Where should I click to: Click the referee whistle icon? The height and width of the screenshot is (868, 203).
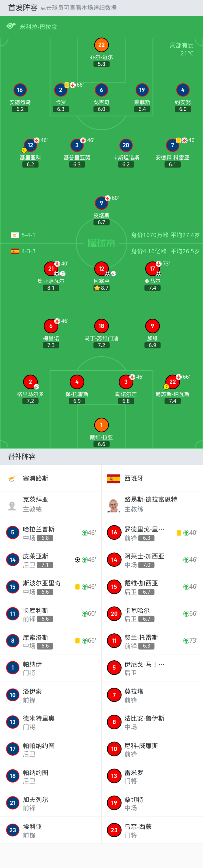coord(11,26)
